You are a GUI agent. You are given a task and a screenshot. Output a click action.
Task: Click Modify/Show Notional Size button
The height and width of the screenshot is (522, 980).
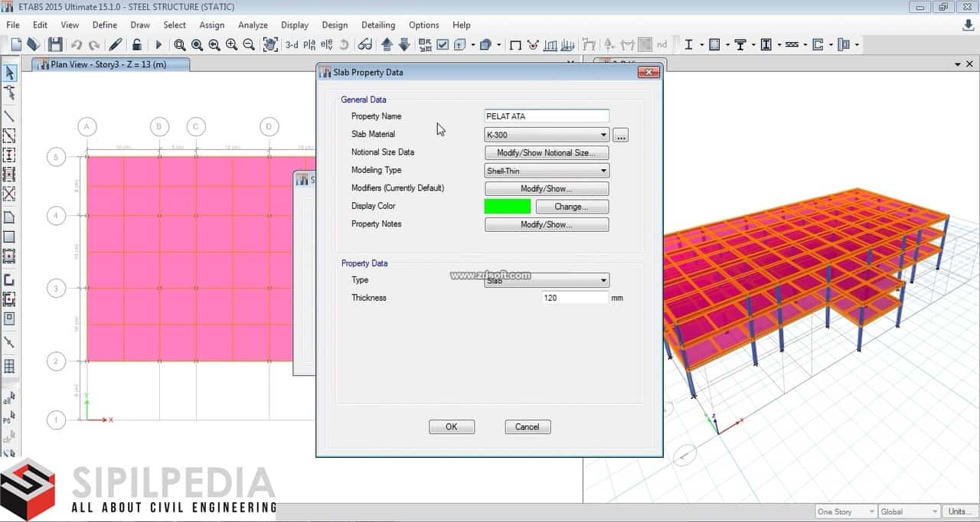pos(547,153)
